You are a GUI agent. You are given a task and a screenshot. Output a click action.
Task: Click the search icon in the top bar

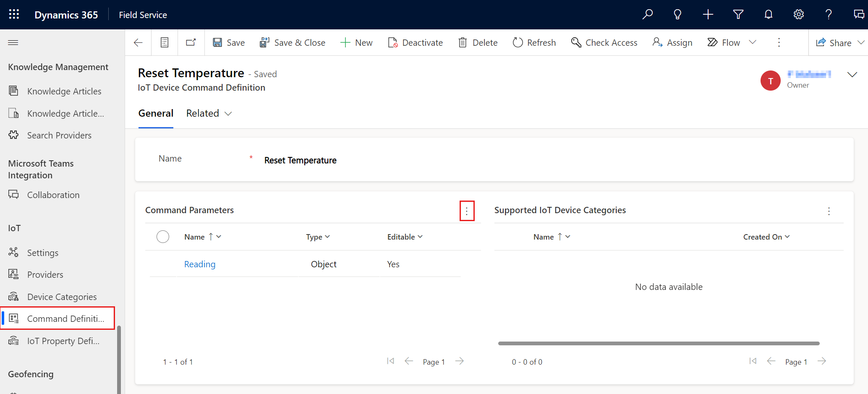click(x=648, y=14)
